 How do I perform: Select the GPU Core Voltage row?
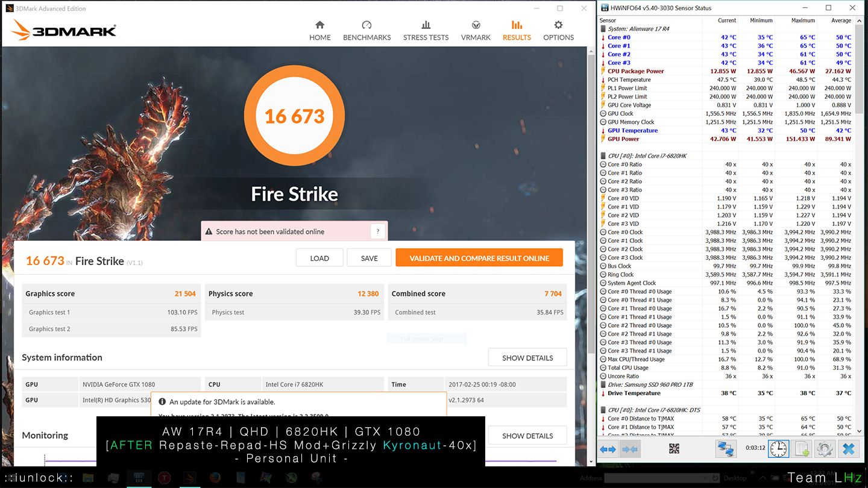[726, 105]
